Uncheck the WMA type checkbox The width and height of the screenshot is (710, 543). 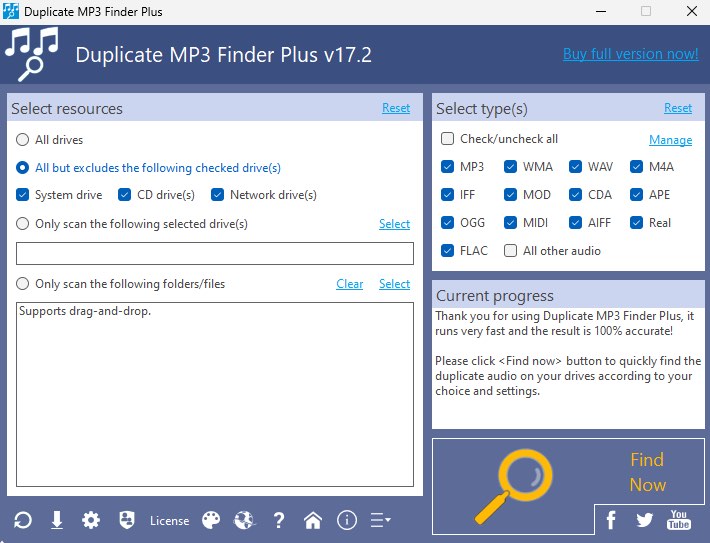[x=510, y=167]
